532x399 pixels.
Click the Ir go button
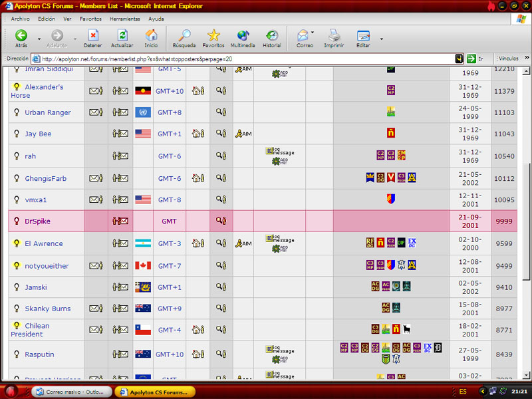point(475,59)
